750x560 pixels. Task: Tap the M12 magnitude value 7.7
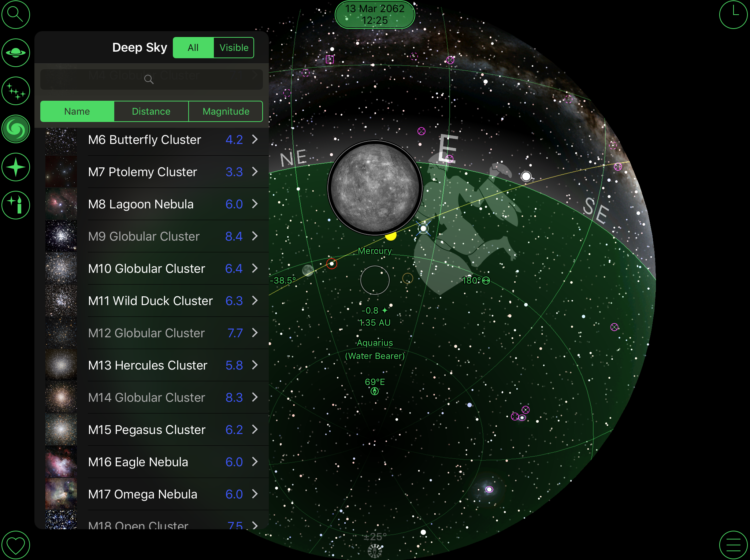click(235, 333)
